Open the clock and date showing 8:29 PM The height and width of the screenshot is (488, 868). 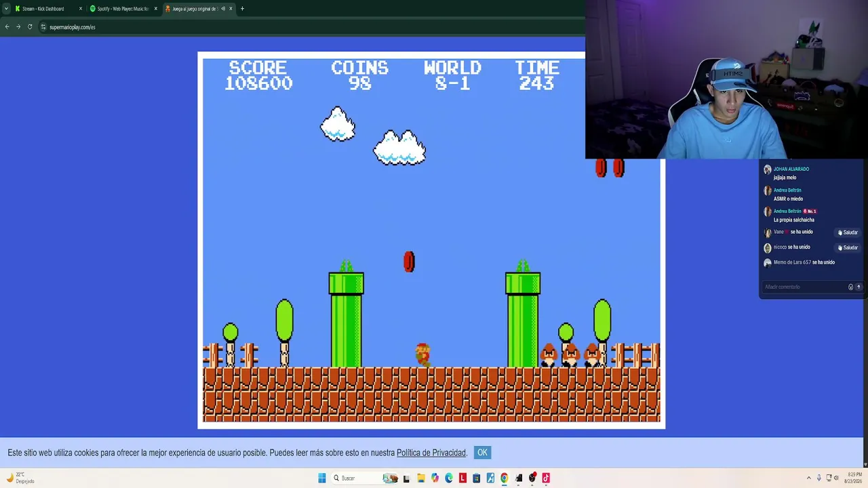pos(853,478)
